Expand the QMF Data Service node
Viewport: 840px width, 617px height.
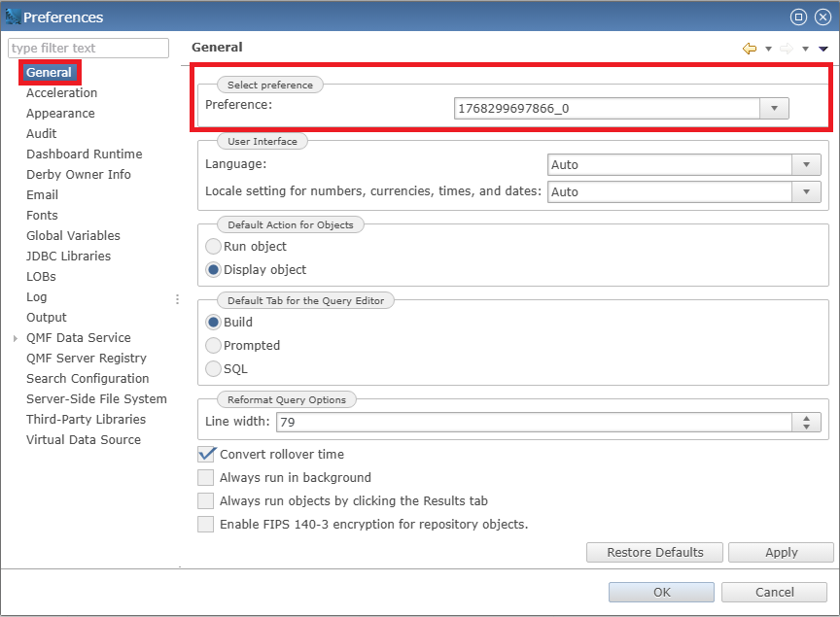15,338
